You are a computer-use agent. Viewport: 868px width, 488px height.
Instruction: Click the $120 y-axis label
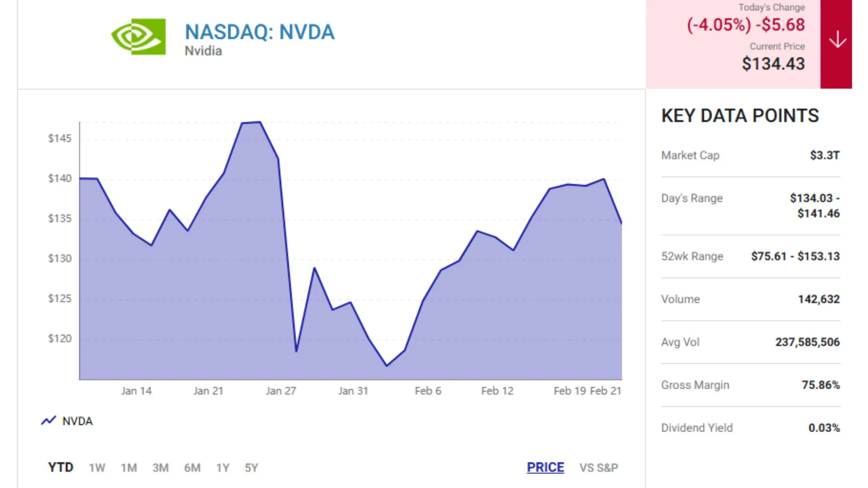pyautogui.click(x=60, y=338)
